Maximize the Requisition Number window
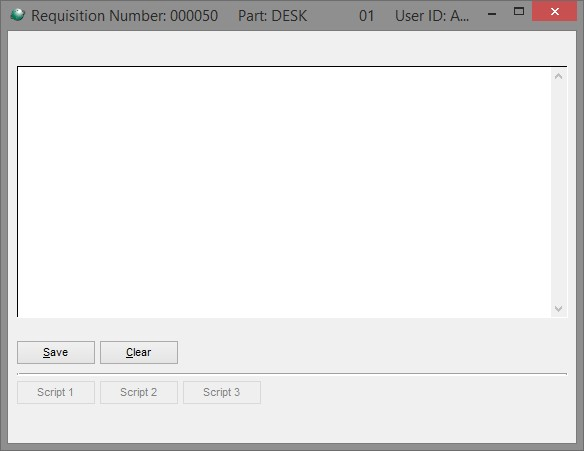The width and height of the screenshot is (584, 451). click(519, 12)
